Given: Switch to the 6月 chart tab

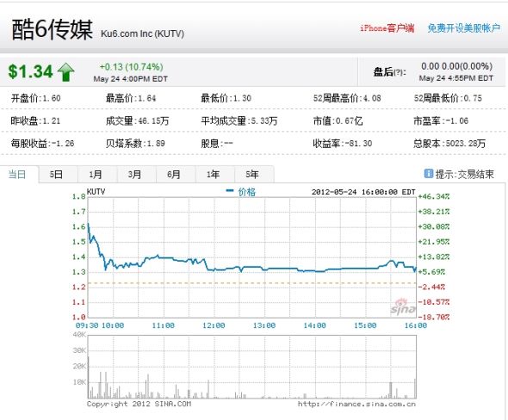Looking at the screenshot, I should pos(174,175).
